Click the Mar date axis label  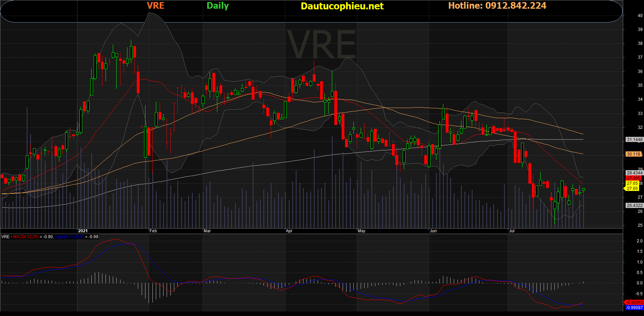pos(207,231)
